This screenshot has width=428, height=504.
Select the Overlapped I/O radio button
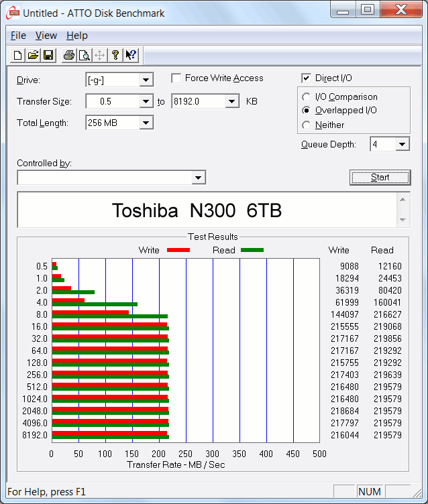click(x=307, y=111)
